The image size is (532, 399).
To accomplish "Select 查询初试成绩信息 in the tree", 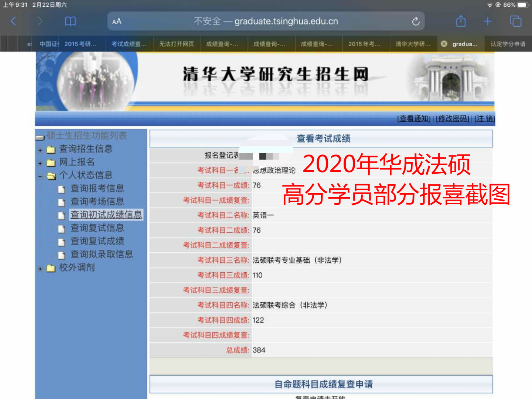I will pyautogui.click(x=106, y=215).
